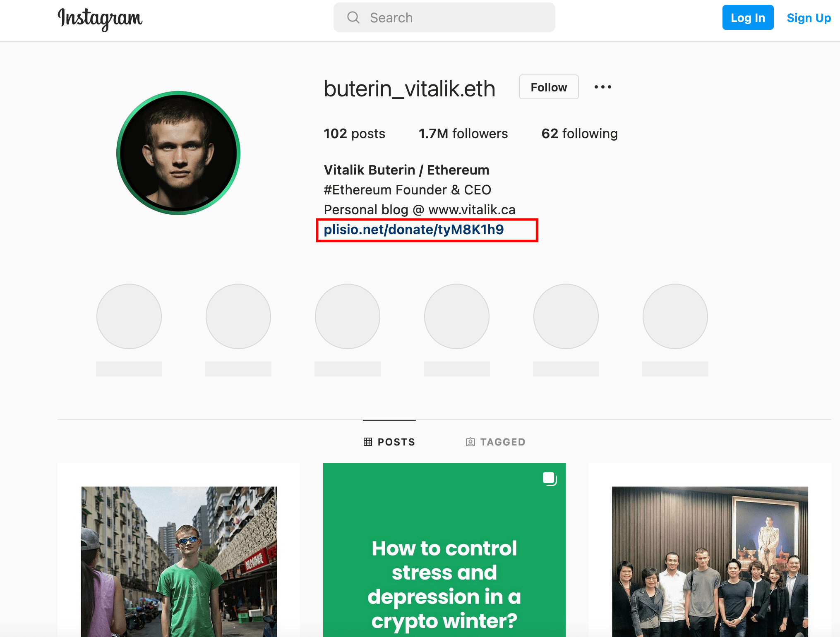Screen dimensions: 840x637
Task: Open the plisio.net/donate link
Action: [x=414, y=230]
